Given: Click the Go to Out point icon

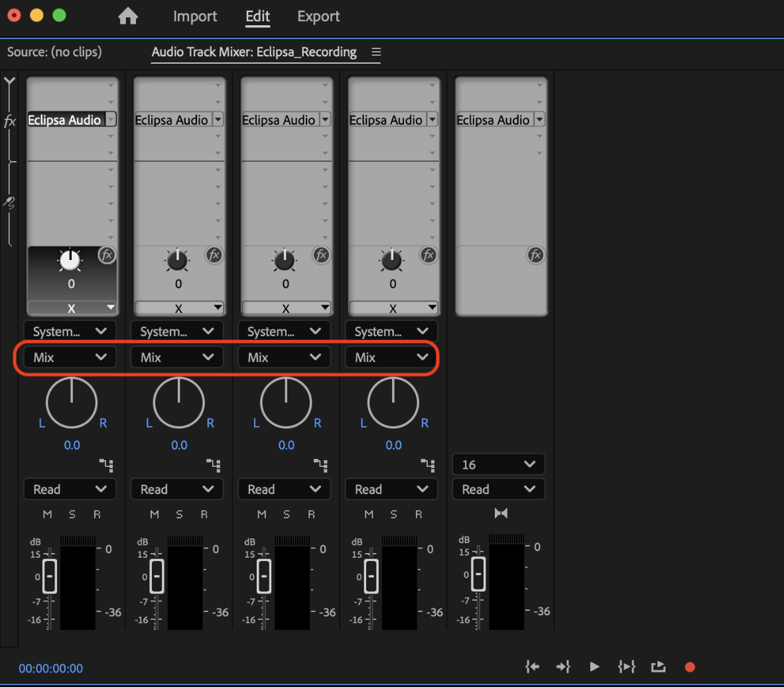Looking at the screenshot, I should (563, 666).
